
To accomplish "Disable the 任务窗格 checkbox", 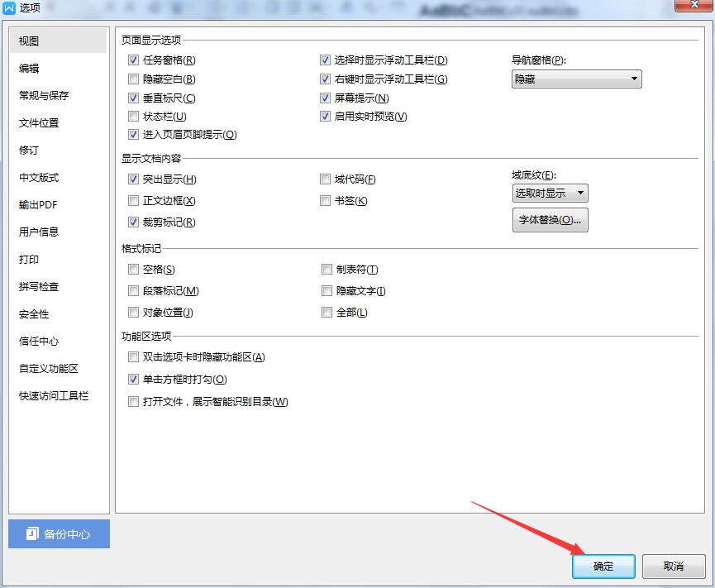I will coord(134,60).
